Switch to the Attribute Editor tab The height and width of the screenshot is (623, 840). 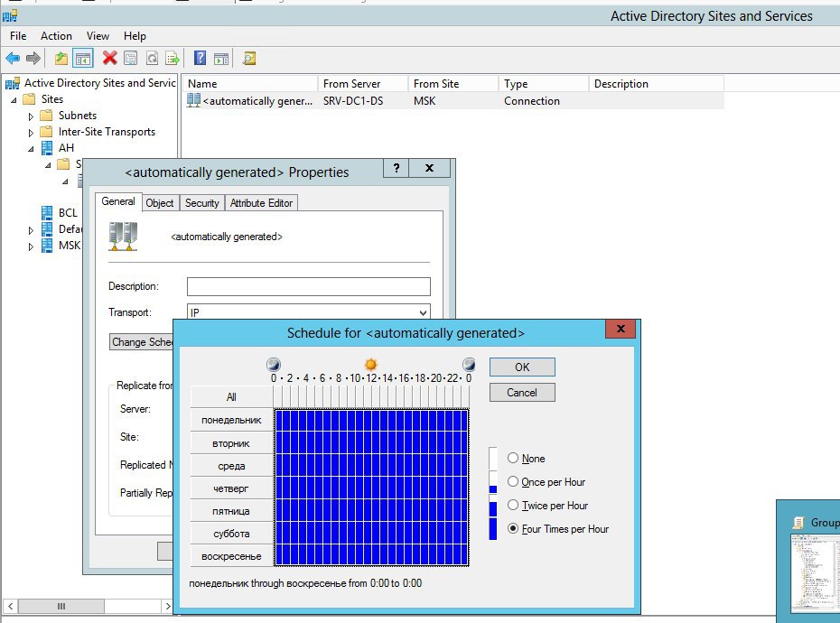[261, 203]
